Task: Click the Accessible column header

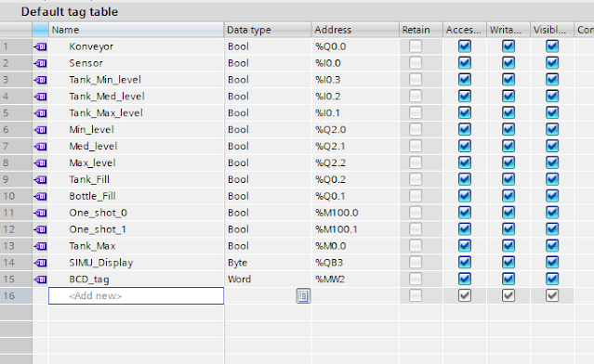Action: (x=465, y=30)
